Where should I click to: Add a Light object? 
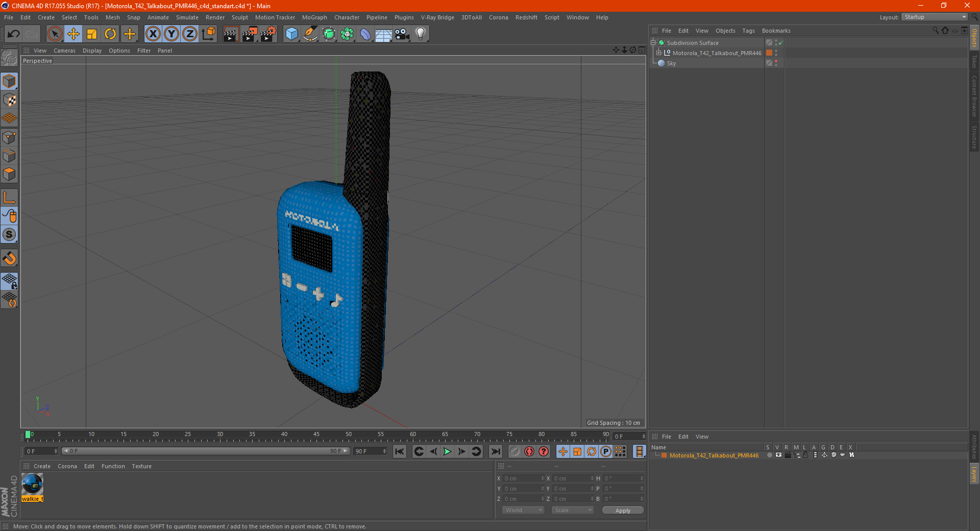click(421, 34)
